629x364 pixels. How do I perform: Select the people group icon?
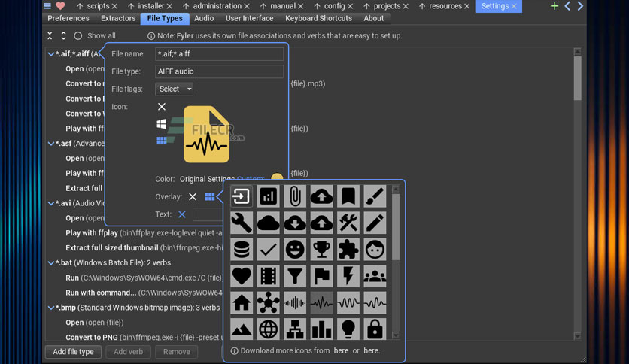pos(375,276)
